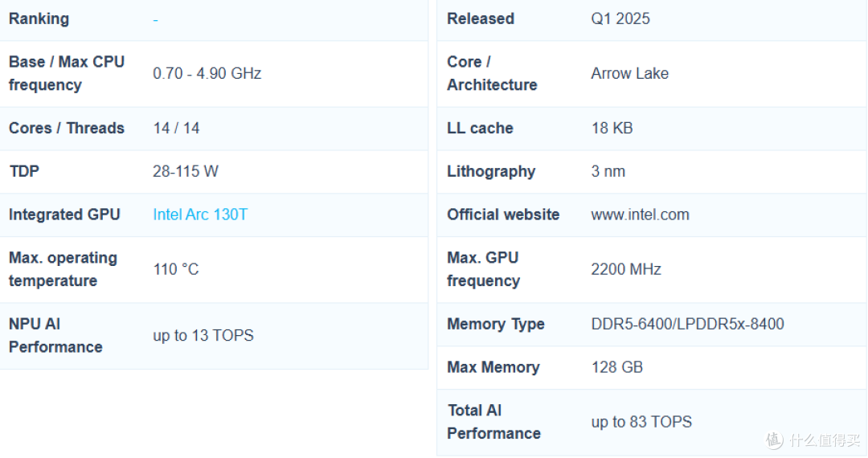The height and width of the screenshot is (458, 868).
Task: Select the 'Total AI Performance' label
Action: click(x=493, y=422)
